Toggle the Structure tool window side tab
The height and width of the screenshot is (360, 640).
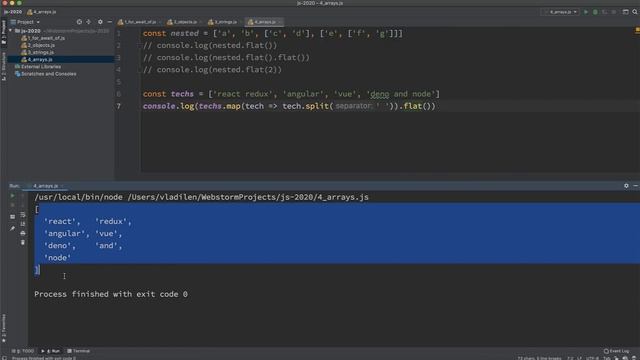click(4, 66)
